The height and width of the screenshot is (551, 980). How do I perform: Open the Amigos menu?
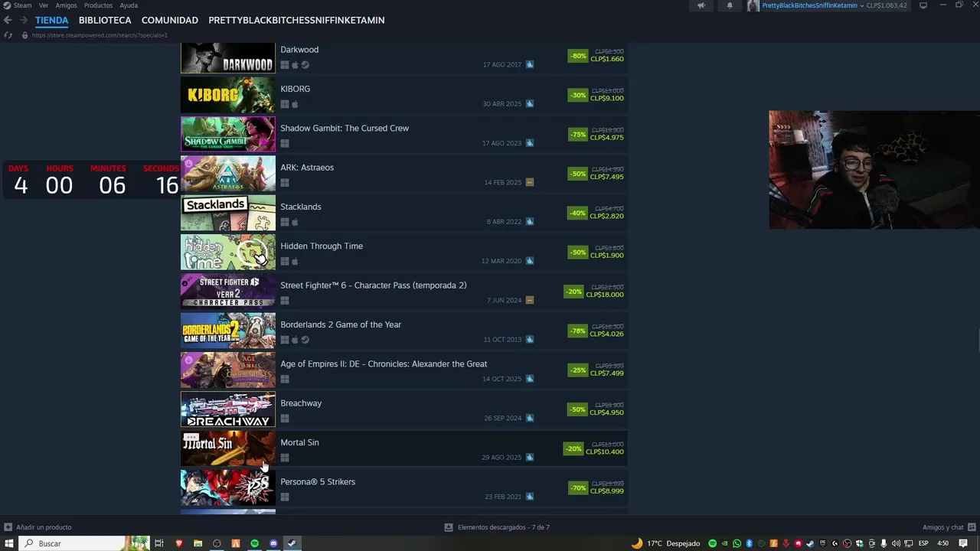tap(66, 5)
